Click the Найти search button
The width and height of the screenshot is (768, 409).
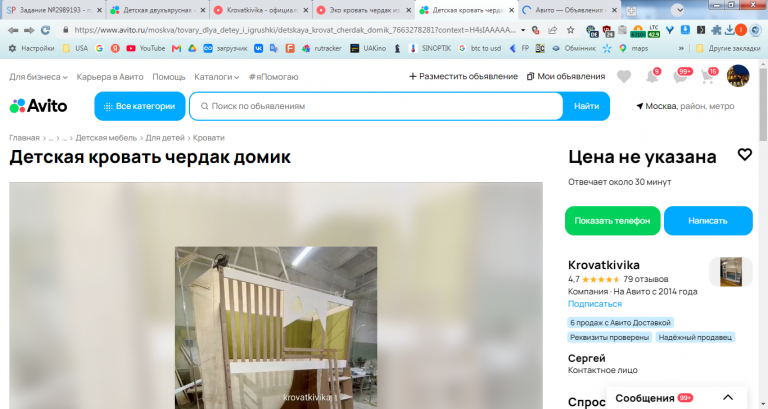586,106
